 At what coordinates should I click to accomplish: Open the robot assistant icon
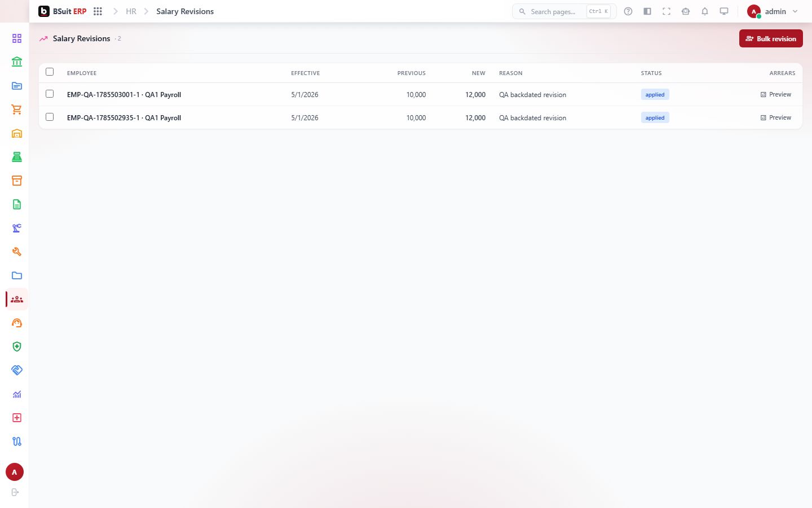pos(686,11)
